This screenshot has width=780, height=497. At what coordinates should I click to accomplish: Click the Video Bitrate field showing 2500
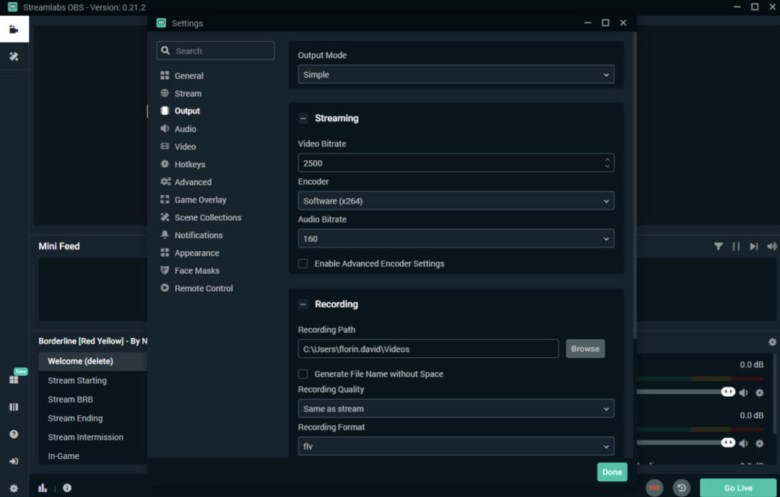coord(456,163)
